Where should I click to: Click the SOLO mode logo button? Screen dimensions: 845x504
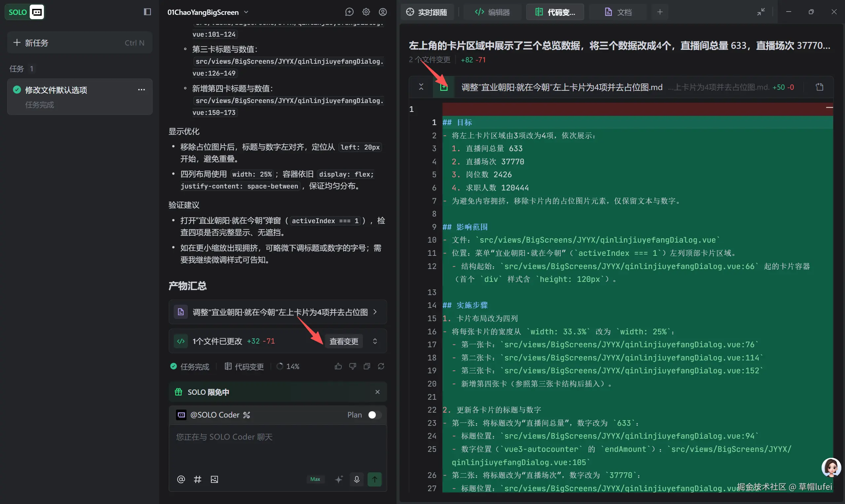24,12
